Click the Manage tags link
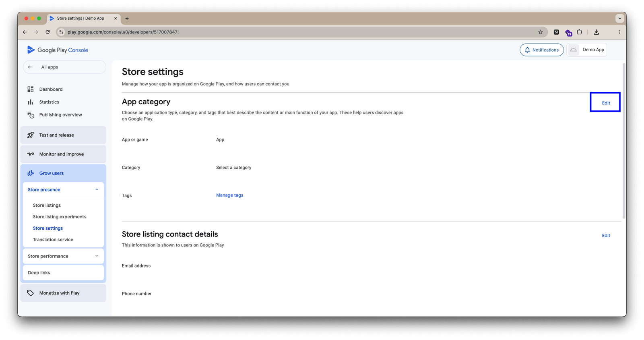The width and height of the screenshot is (644, 340). [229, 195]
